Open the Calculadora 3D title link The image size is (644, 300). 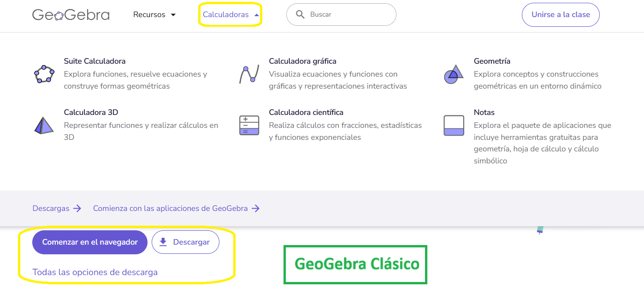(91, 112)
